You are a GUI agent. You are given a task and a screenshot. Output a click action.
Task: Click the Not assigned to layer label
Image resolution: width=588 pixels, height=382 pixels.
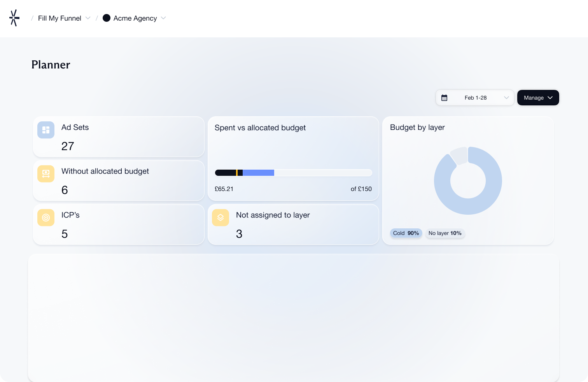(273, 215)
